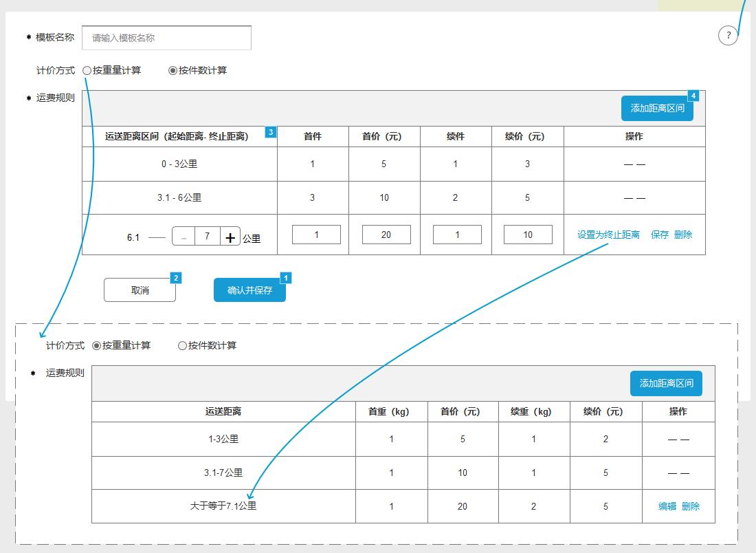Click 首价 value 10 in 3.1-7公里 row

point(462,473)
